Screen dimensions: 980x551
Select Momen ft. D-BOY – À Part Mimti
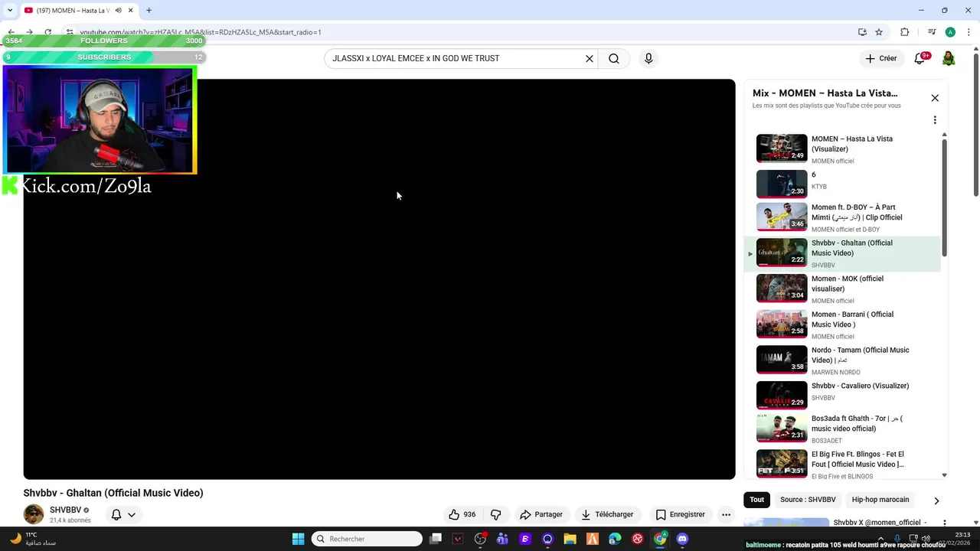[842, 218]
